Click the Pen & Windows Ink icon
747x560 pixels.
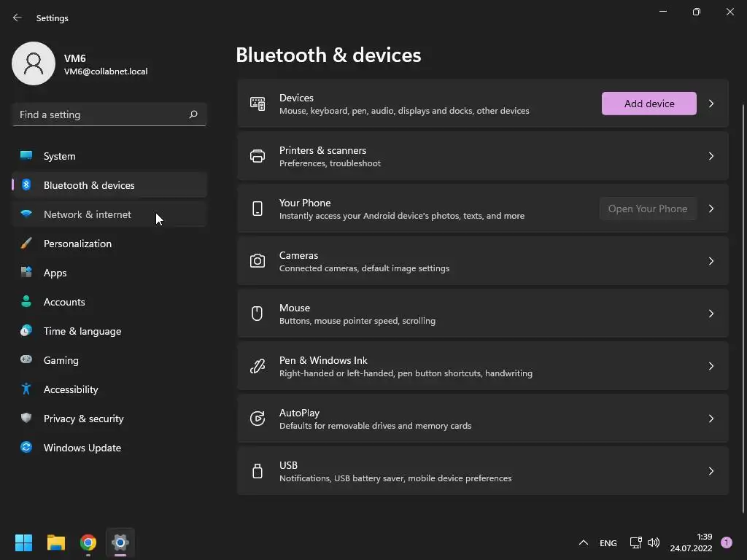pos(258,366)
